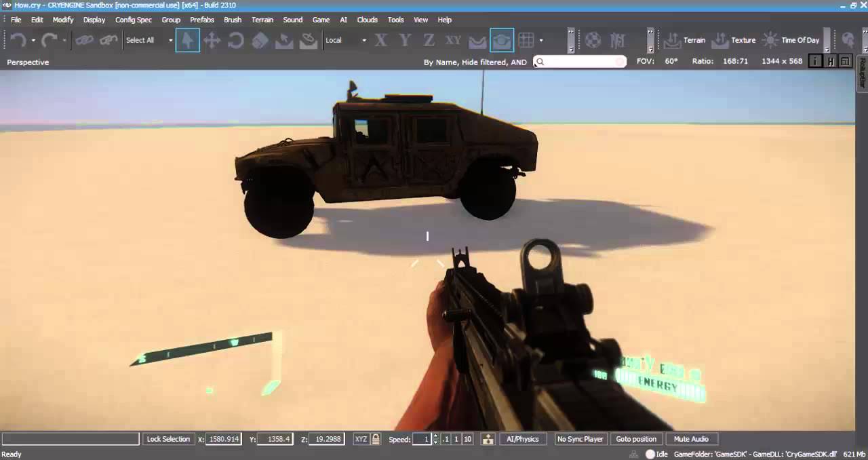Click the search magnifier icon
Image resolution: width=868 pixels, height=460 pixels.
point(540,62)
